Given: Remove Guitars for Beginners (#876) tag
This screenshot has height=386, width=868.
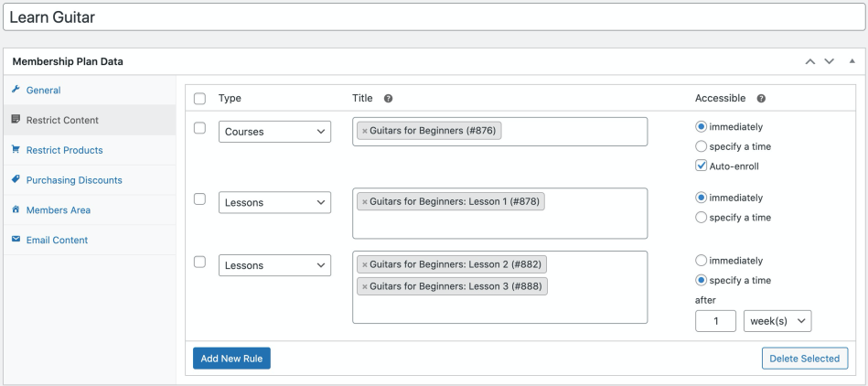Looking at the screenshot, I should click(x=365, y=132).
